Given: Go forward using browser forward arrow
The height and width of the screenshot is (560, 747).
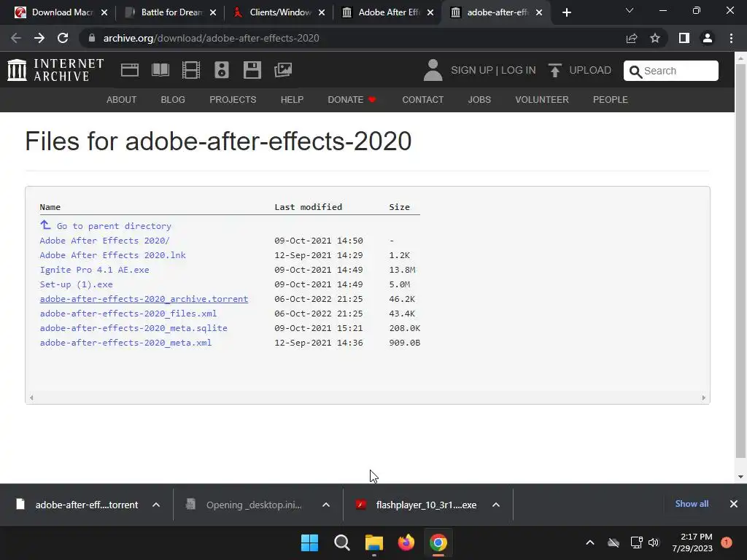Looking at the screenshot, I should 39,38.
